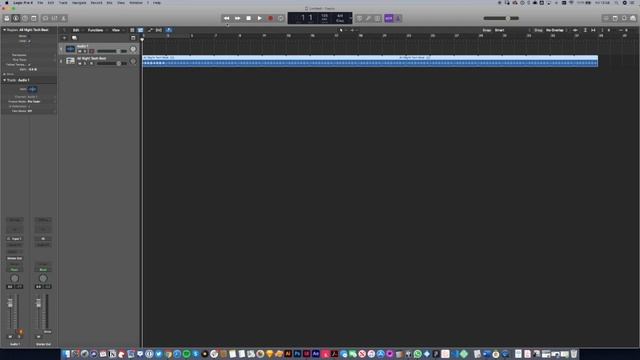Click the Input 1 slot on Audio 1 strip
Image resolution: width=640 pixels, height=360 pixels.
(15, 239)
